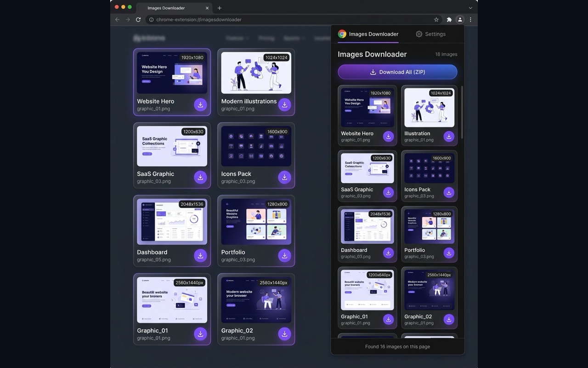Download Icons Pack in extension panel
Image resolution: width=588 pixels, height=368 pixels.
pos(449,192)
